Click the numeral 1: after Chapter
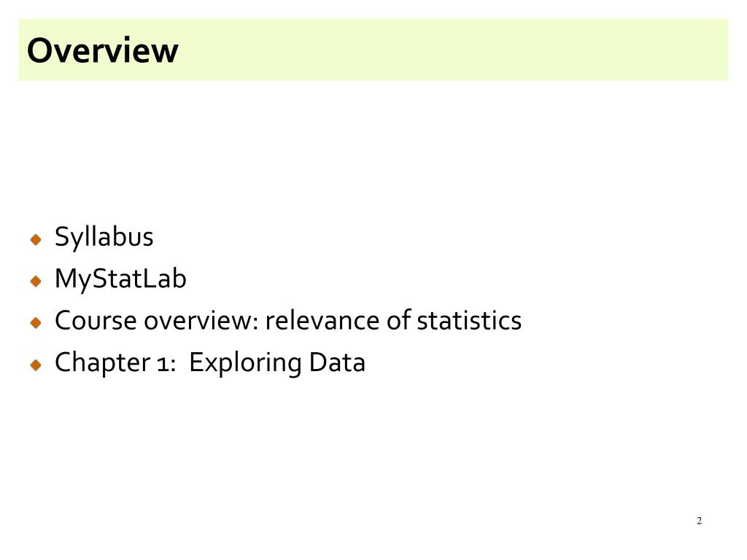Viewport: 747px width, 560px height. (167, 365)
